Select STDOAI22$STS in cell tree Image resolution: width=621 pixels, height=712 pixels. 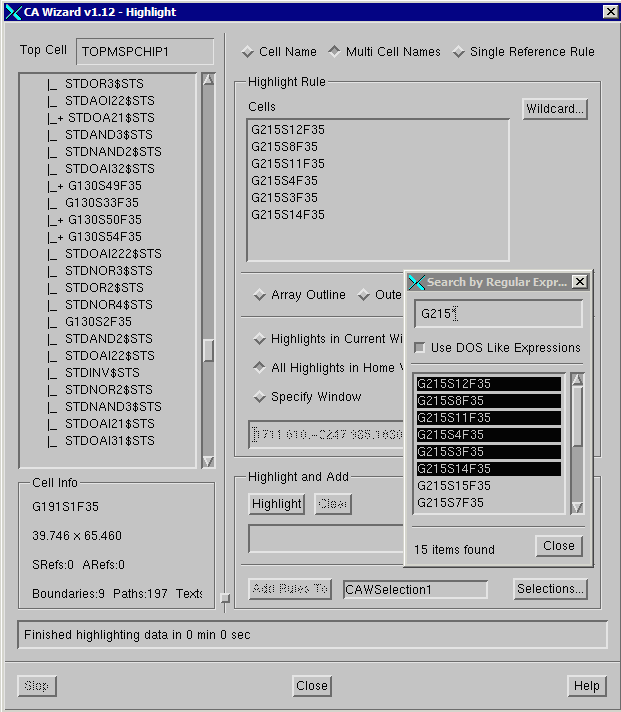click(x=109, y=356)
